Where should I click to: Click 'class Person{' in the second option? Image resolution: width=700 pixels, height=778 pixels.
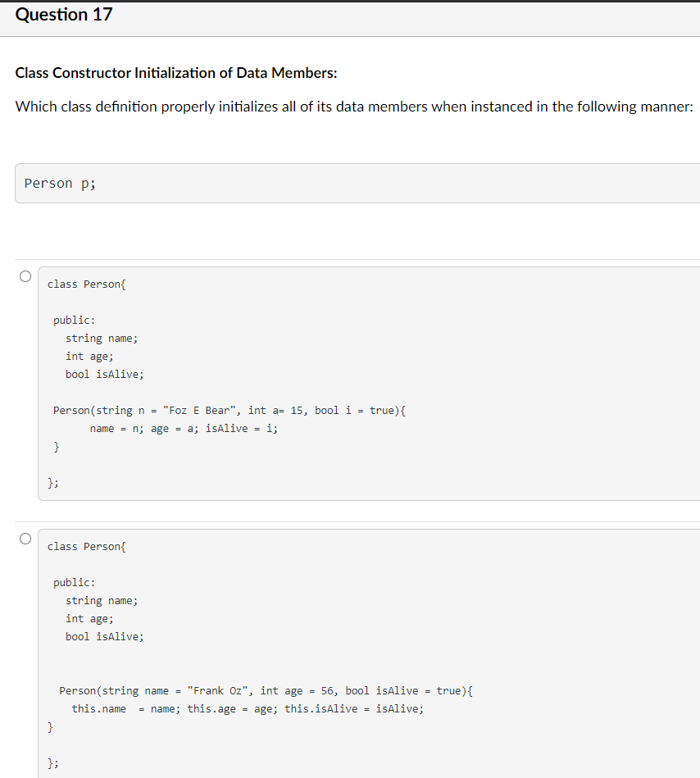[x=86, y=546]
